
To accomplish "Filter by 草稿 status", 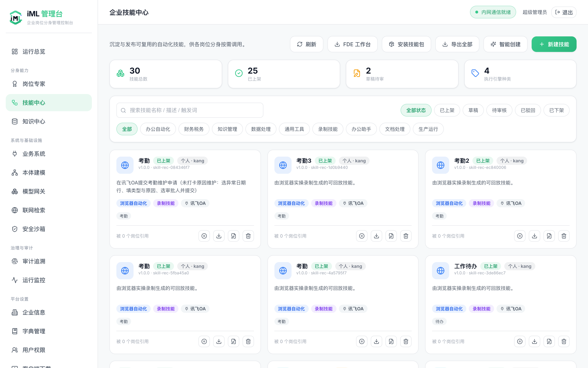I will coord(473,110).
